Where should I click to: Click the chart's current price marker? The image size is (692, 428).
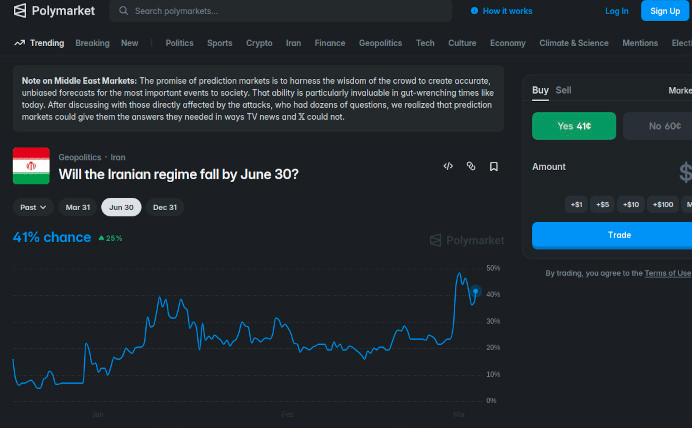pos(476,292)
